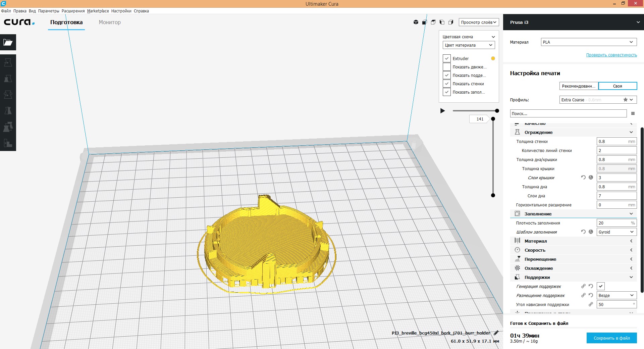This screenshot has height=349, width=644.
Task: Expand the Скорость settings section
Action: pyautogui.click(x=574, y=250)
